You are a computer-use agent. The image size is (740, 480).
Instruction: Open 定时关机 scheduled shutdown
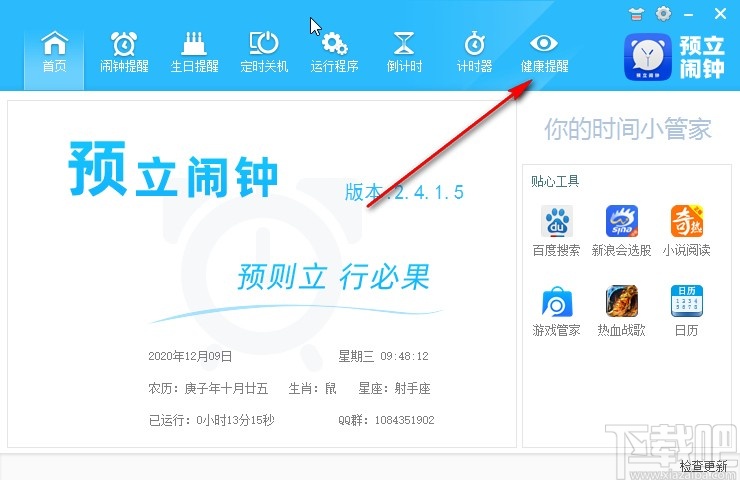click(x=264, y=52)
